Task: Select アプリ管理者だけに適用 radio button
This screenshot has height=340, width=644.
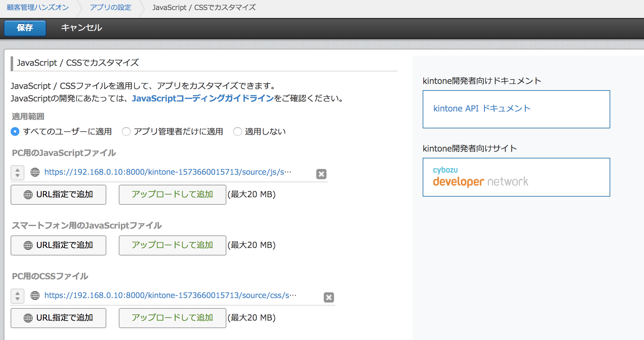Action: (x=126, y=131)
